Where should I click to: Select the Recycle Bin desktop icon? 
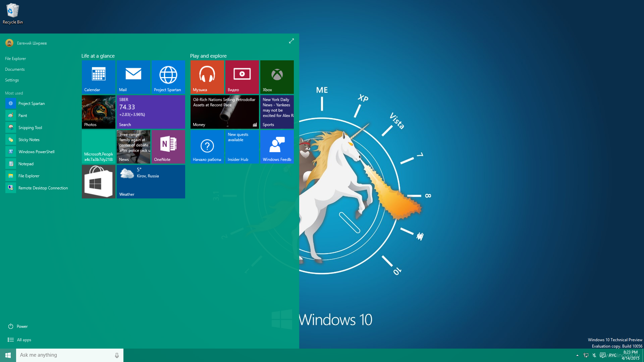click(x=13, y=14)
